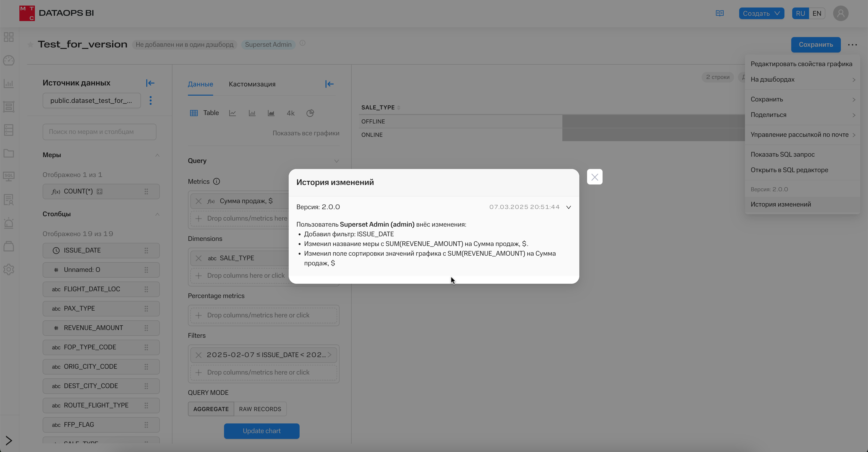Select the REVENUE_AMOUNT column item

pyautogui.click(x=101, y=328)
